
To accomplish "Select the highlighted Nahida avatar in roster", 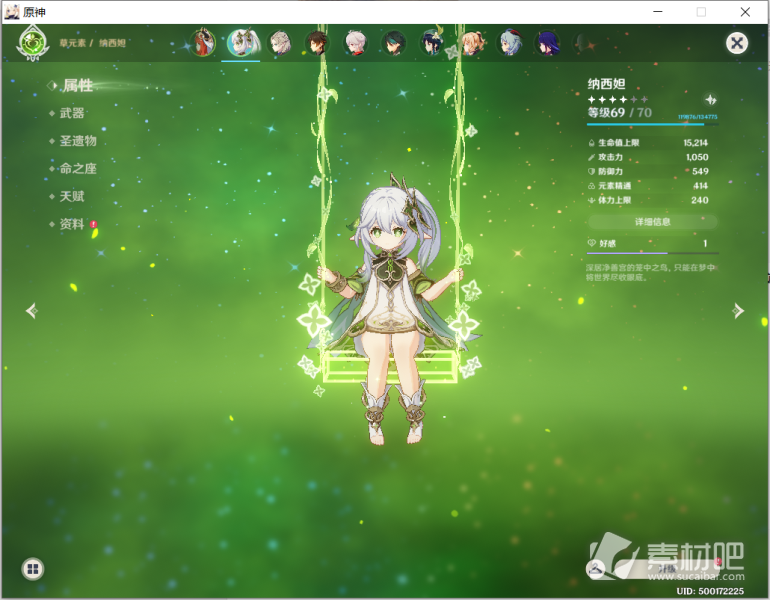I will (240, 43).
